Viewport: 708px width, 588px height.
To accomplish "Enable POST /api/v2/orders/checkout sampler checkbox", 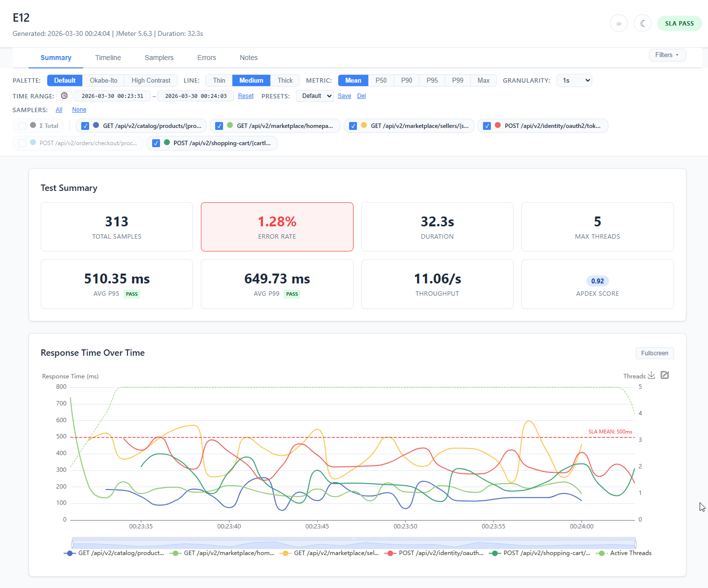I will coord(22,143).
